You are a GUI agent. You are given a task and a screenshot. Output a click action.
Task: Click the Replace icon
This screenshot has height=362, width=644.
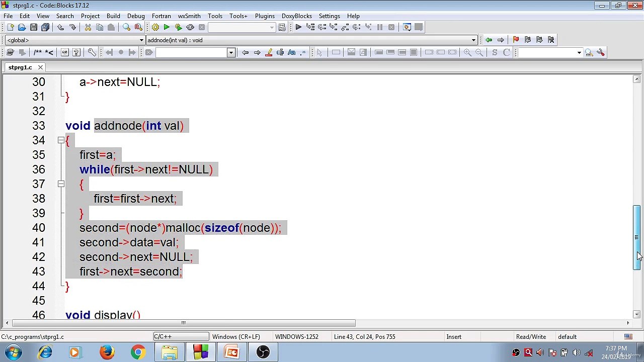pos(138,27)
